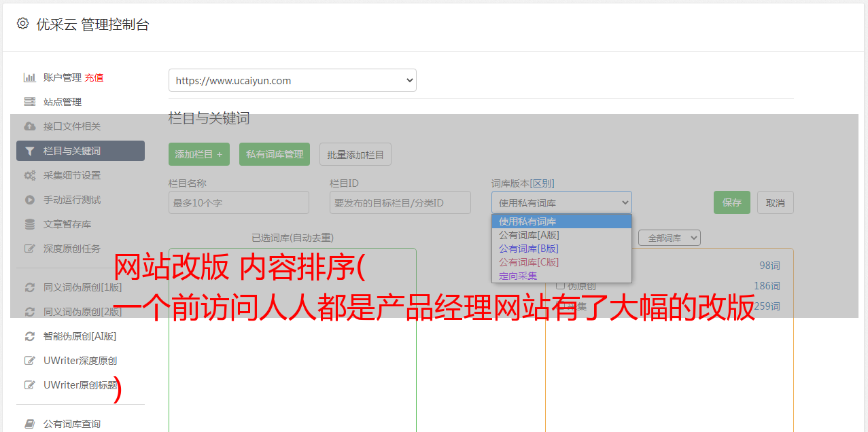Click the 优采云 管理控制台 title
The width and height of the screenshot is (868, 432).
tap(92, 24)
